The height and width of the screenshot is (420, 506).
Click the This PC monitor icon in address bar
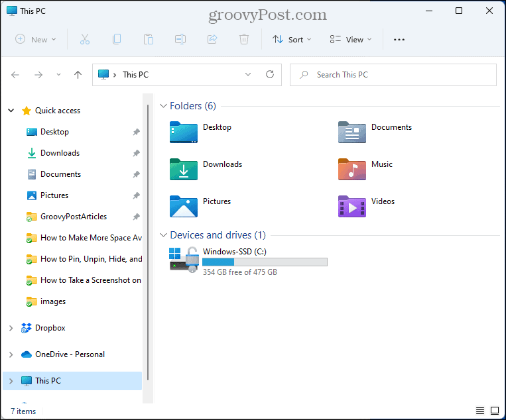pyautogui.click(x=103, y=74)
